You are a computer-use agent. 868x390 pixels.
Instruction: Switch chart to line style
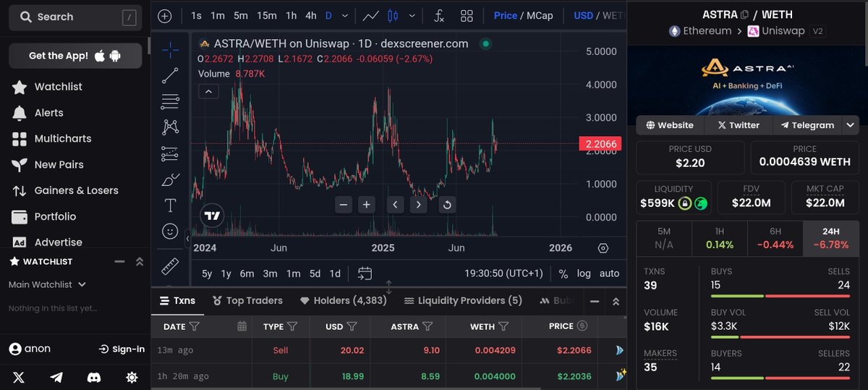click(370, 16)
